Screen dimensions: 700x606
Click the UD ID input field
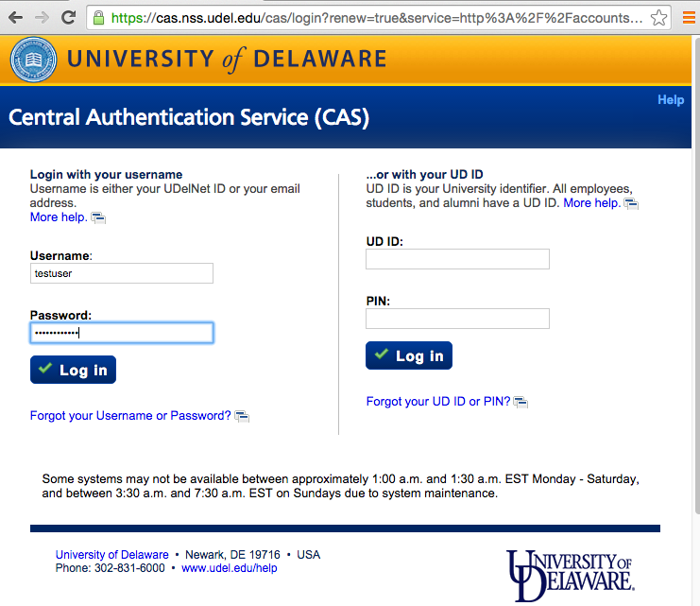tap(457, 259)
